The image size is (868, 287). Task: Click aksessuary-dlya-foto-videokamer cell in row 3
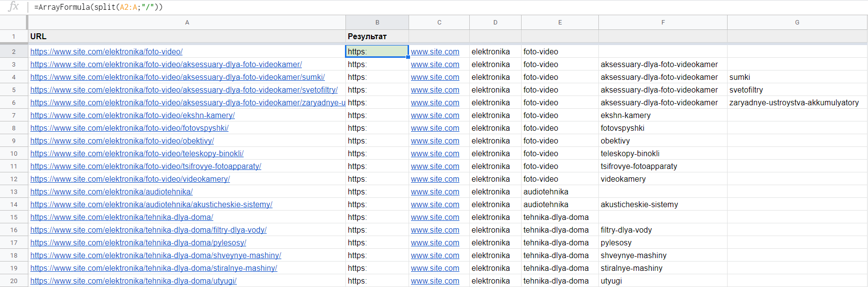(x=663, y=64)
